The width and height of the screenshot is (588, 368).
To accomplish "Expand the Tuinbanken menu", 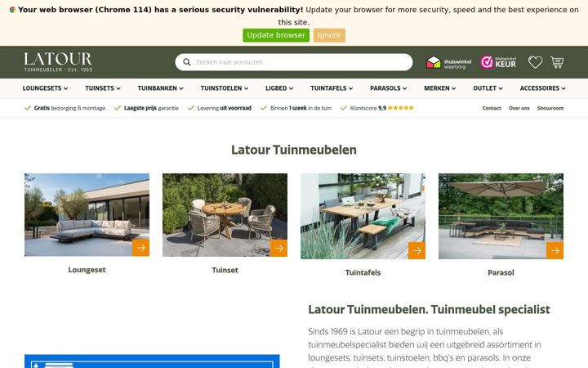I will [x=161, y=88].
